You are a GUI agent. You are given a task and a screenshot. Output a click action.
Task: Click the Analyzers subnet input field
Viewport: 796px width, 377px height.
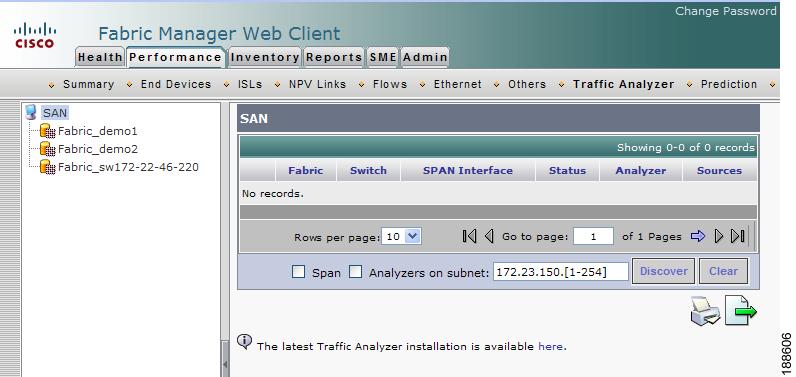click(560, 271)
